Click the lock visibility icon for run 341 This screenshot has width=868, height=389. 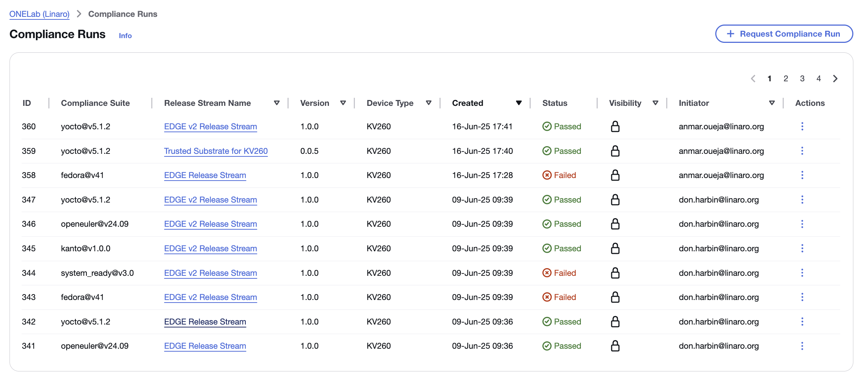[615, 346]
